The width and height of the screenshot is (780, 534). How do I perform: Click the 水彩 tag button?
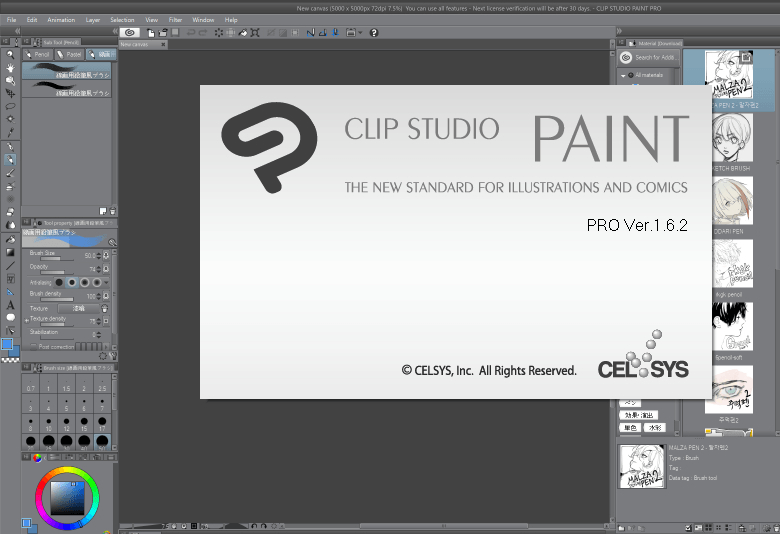pyautogui.click(x=654, y=427)
